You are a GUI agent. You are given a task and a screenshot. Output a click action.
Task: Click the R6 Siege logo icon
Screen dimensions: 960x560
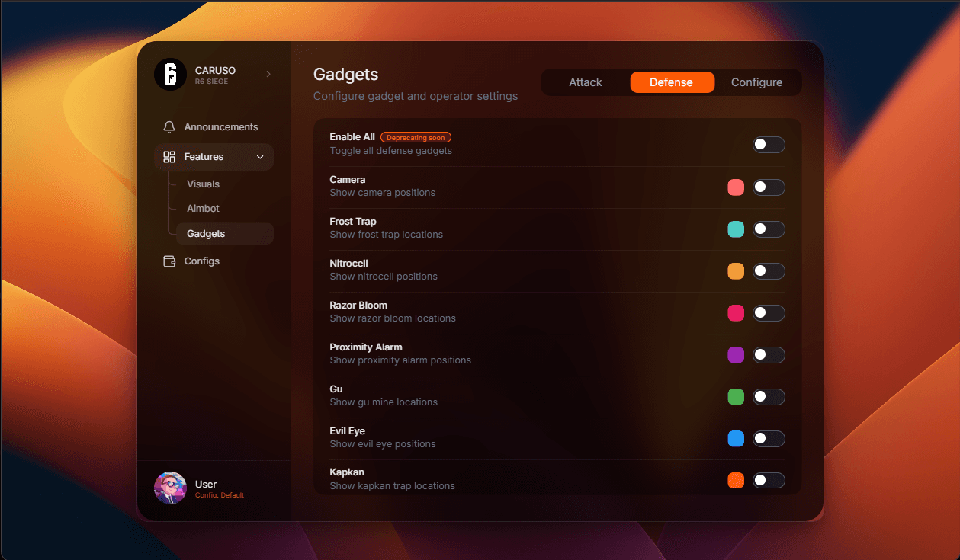tap(170, 74)
